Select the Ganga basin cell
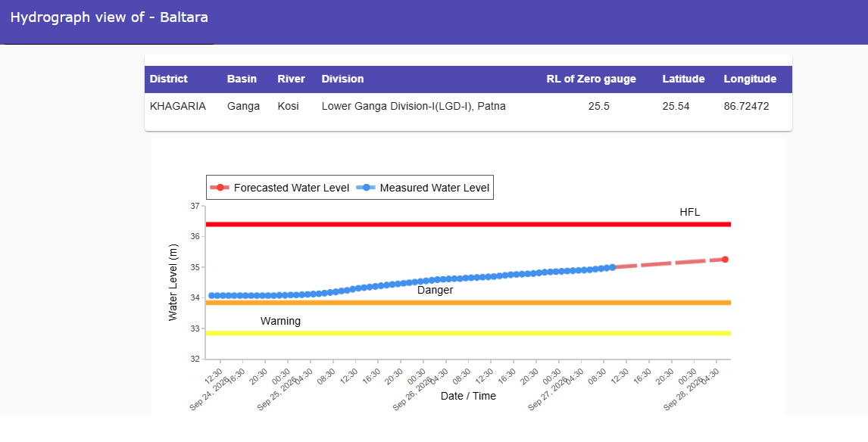Image resolution: width=868 pixels, height=442 pixels. click(x=244, y=106)
